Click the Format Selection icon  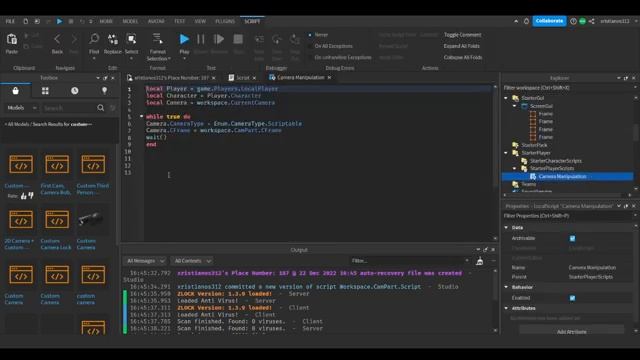(x=158, y=39)
